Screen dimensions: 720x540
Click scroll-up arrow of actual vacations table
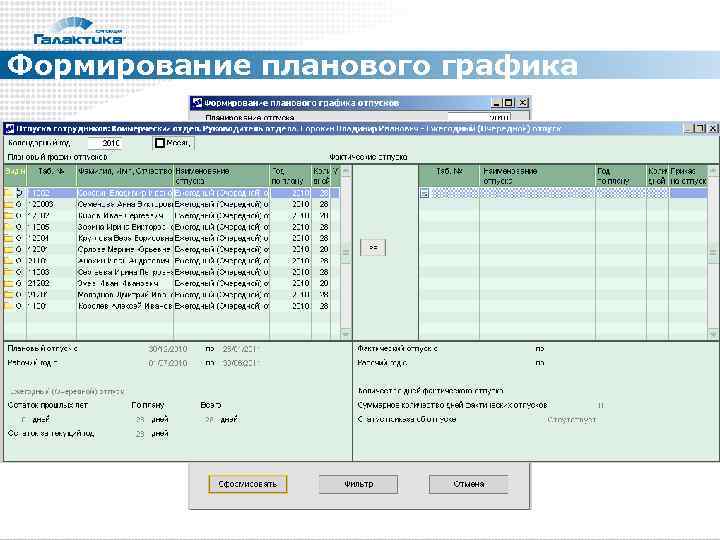(x=713, y=171)
